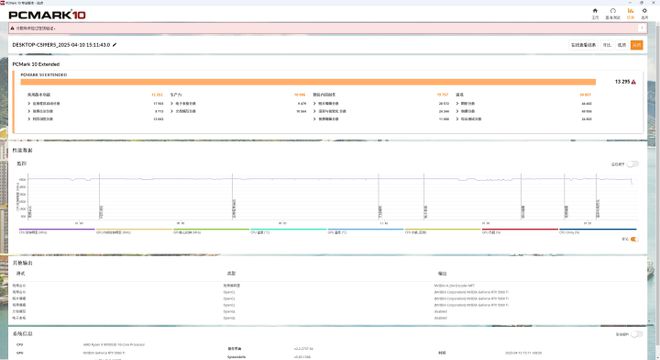This screenshot has height=360, width=660.
Task: Open the orange Results chart icon
Action: 630,11
